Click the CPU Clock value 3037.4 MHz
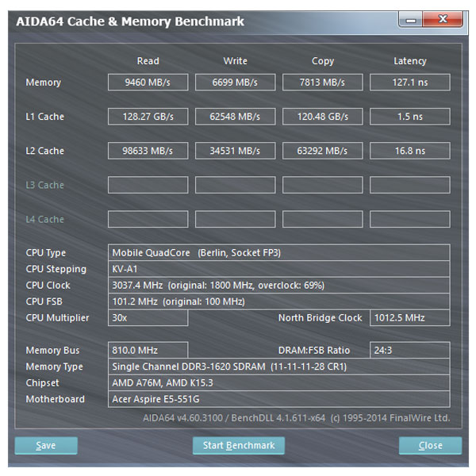The width and height of the screenshot is (476, 476). click(279, 286)
